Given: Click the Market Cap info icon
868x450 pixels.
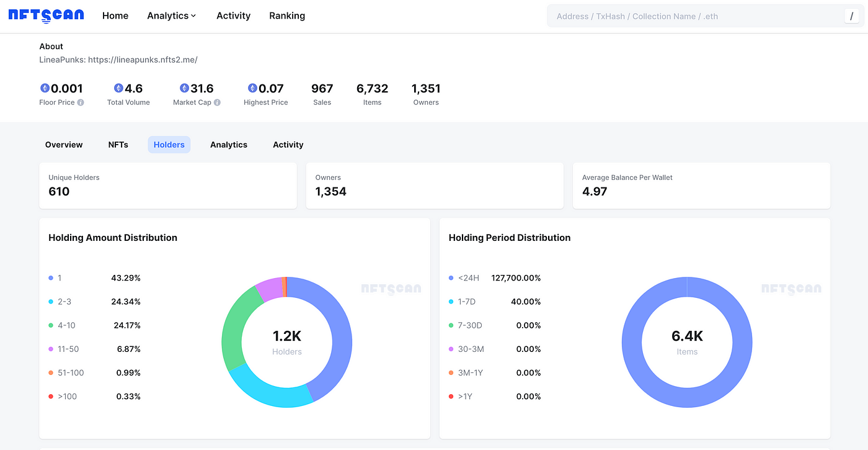Looking at the screenshot, I should pyautogui.click(x=217, y=102).
